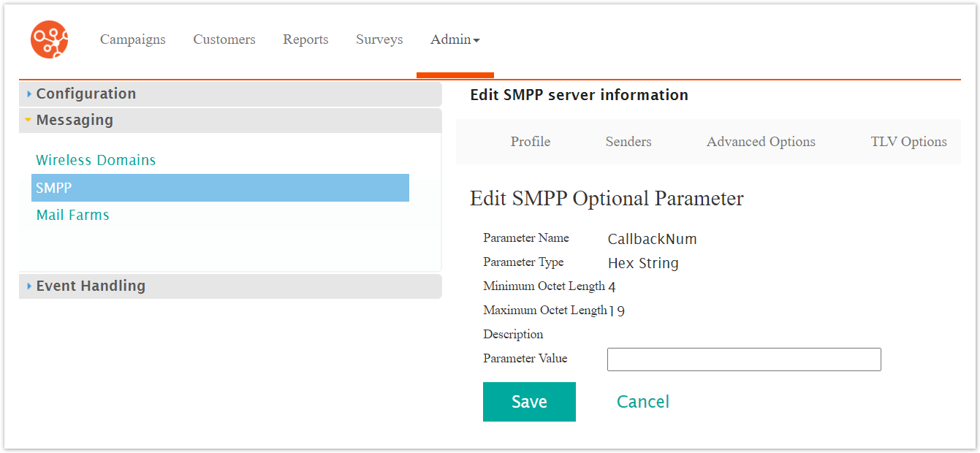Expand the Event Handling section
The image size is (980, 453).
coord(91,286)
